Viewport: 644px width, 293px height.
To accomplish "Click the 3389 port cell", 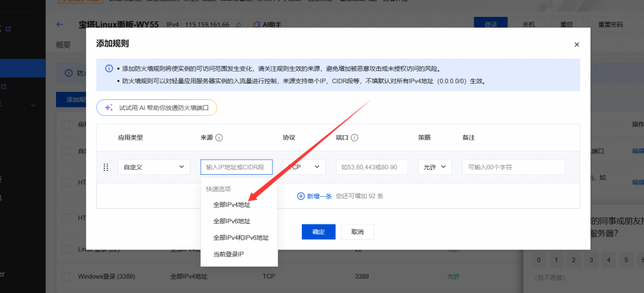I will coord(362,276).
